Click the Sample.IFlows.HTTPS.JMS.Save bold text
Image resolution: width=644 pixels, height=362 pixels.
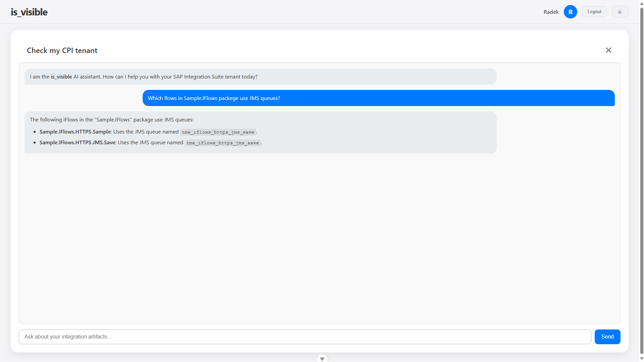[x=77, y=142]
